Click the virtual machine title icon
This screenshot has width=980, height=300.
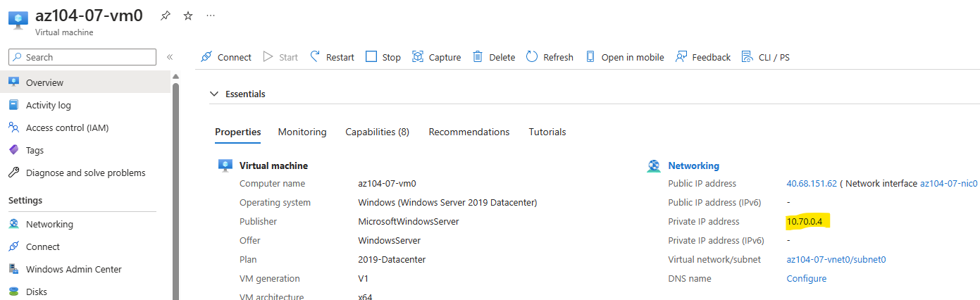click(x=18, y=20)
